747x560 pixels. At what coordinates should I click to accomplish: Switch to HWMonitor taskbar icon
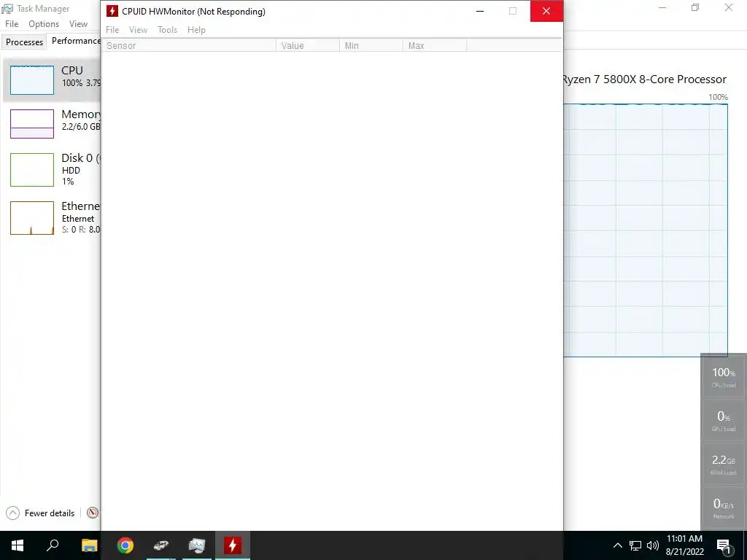[233, 545]
